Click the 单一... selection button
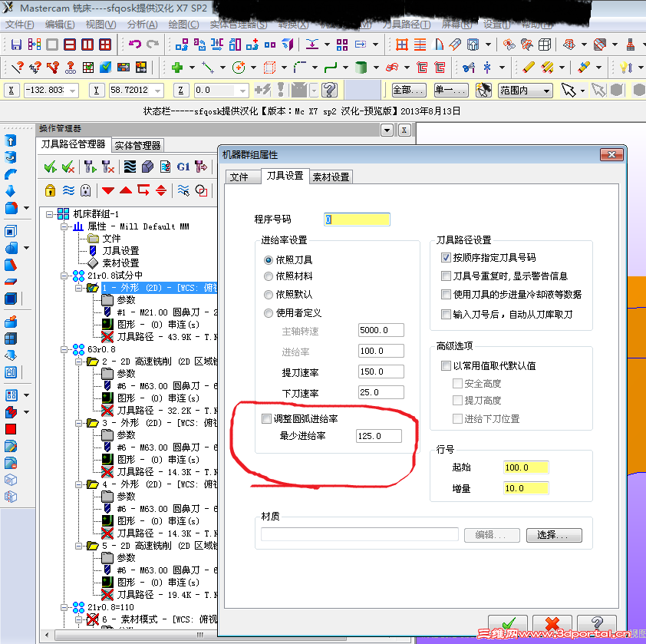 coord(451,91)
